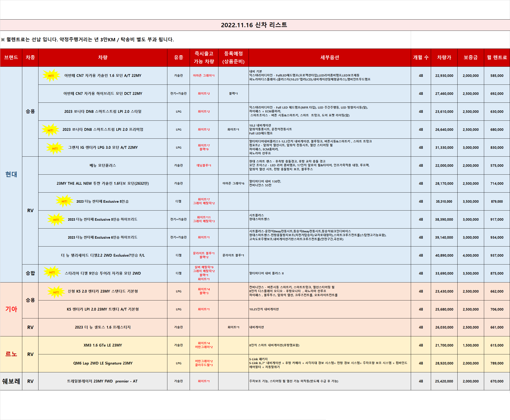
Task: Select the '8인치 스마트 내비게이션(후방캠포함)' cell
Action: click(x=330, y=345)
